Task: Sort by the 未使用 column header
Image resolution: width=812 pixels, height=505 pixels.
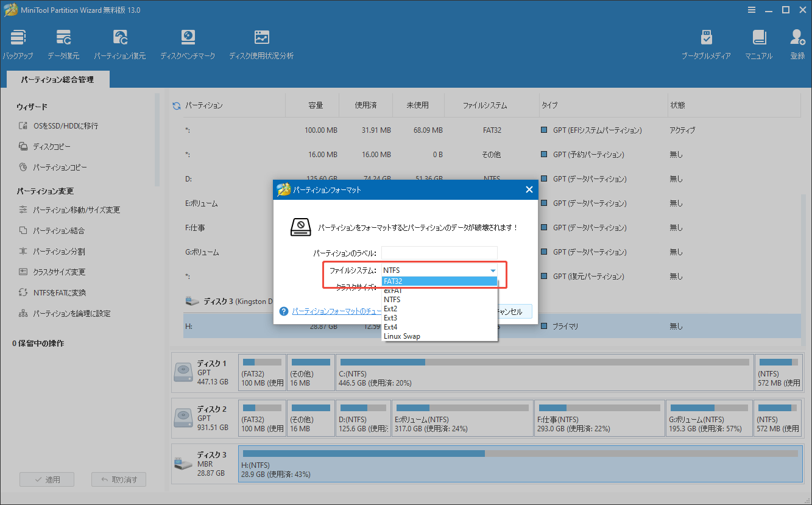Action: [417, 105]
